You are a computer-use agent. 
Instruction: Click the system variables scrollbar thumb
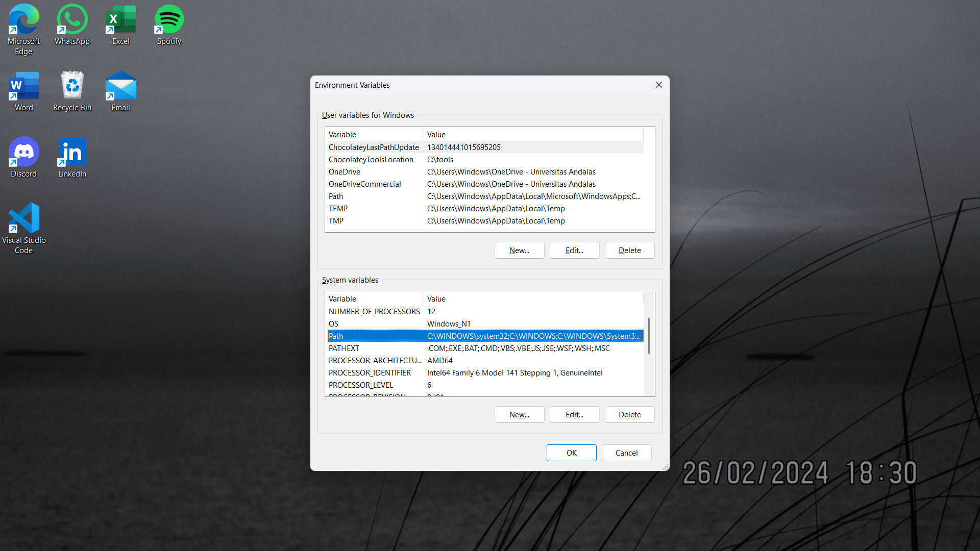[649, 336]
